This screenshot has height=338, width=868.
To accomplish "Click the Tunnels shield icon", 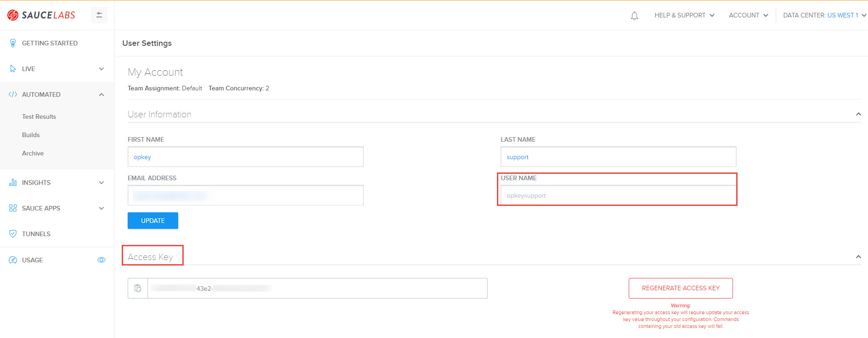I will pyautogui.click(x=13, y=234).
